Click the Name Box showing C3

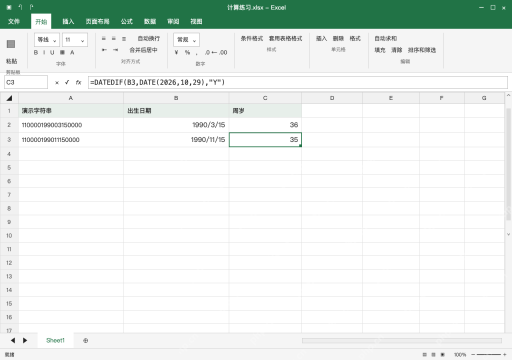26,82
